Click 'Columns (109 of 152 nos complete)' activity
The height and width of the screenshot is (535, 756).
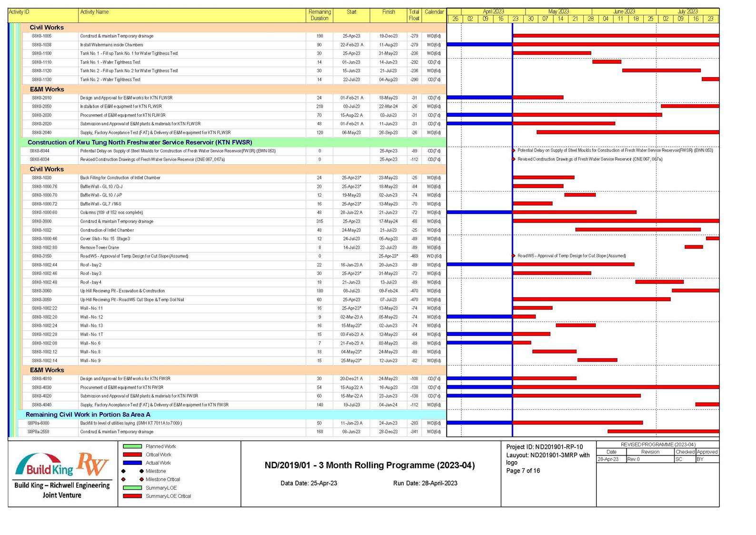111,212
